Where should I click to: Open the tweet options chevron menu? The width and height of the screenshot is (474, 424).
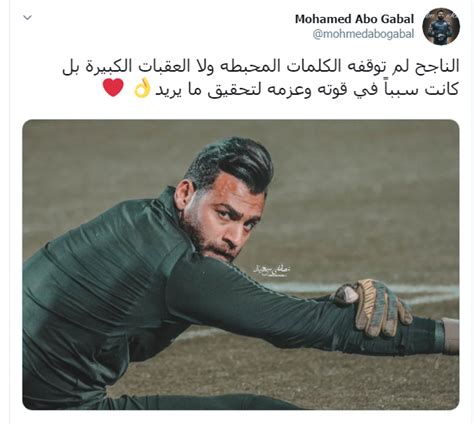tap(27, 18)
